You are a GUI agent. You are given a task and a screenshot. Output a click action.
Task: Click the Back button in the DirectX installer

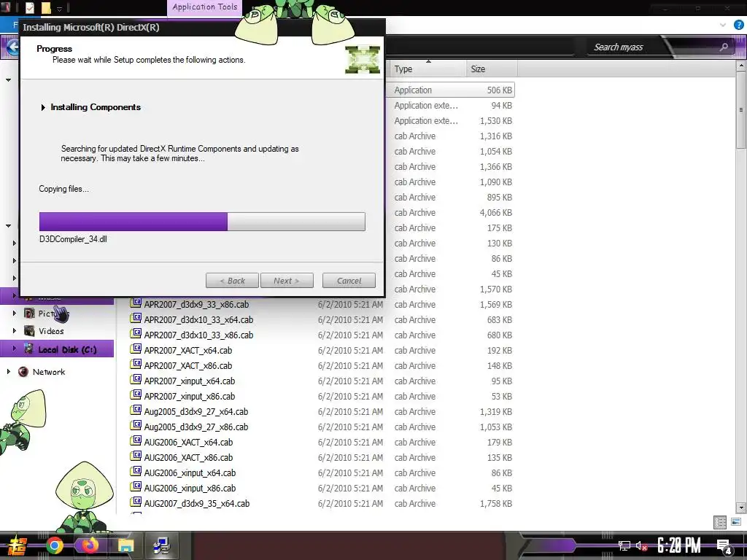tap(232, 281)
